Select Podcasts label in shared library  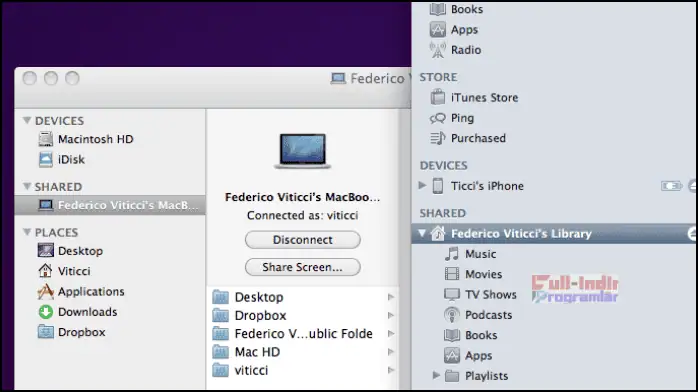[489, 315]
